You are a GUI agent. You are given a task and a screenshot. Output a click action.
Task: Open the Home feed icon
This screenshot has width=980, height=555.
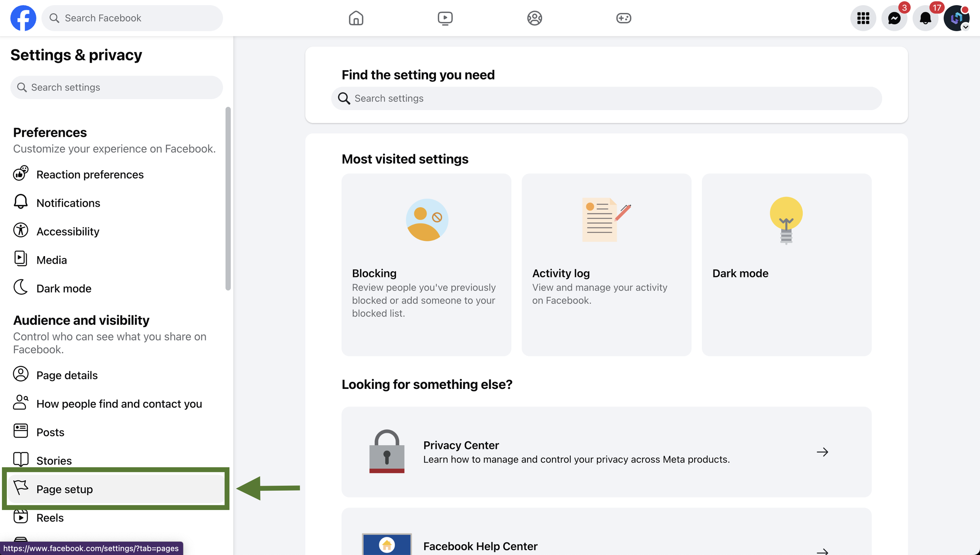point(356,18)
